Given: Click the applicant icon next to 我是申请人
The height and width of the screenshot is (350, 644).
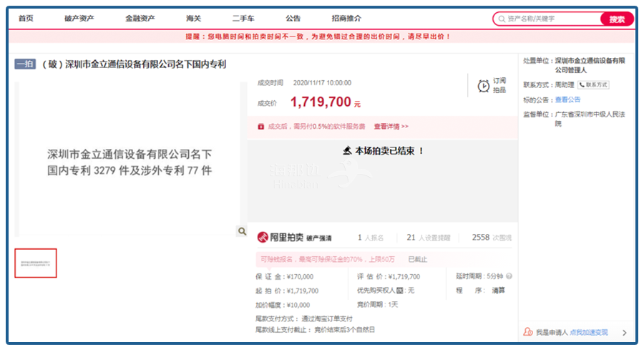Looking at the screenshot, I should [x=528, y=332].
